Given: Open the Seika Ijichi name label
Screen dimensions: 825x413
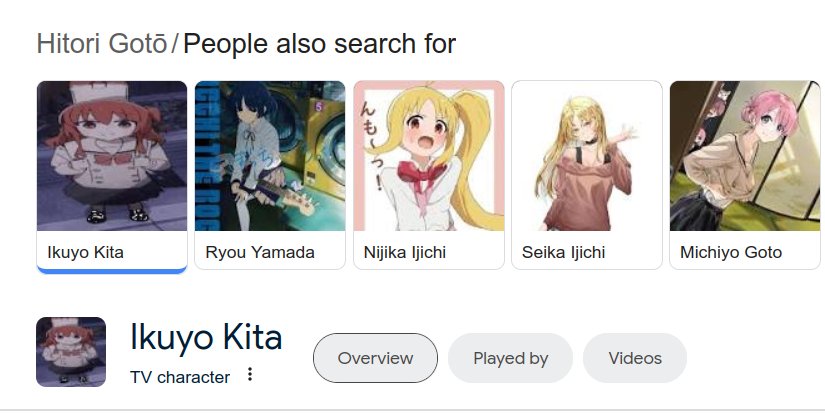Looking at the screenshot, I should [564, 252].
